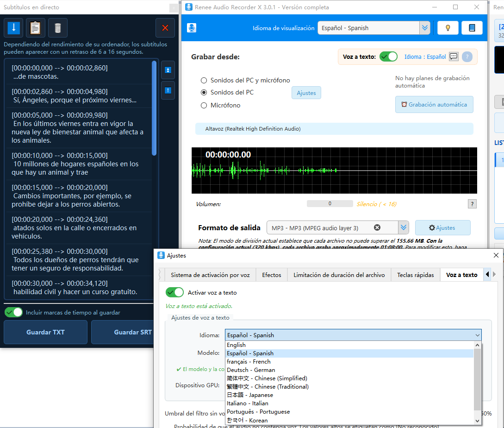Switch to Teclas rápidas tab
The height and width of the screenshot is (428, 504).
tap(415, 275)
